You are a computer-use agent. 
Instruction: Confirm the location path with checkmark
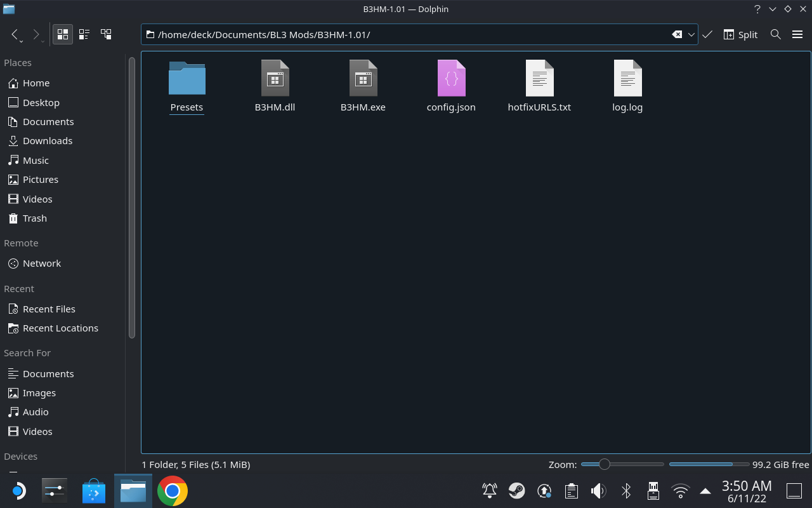[707, 34]
